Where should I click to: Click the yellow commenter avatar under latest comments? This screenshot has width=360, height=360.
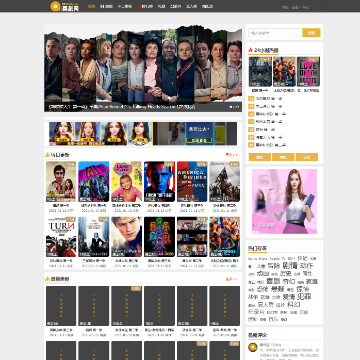click(x=253, y=347)
